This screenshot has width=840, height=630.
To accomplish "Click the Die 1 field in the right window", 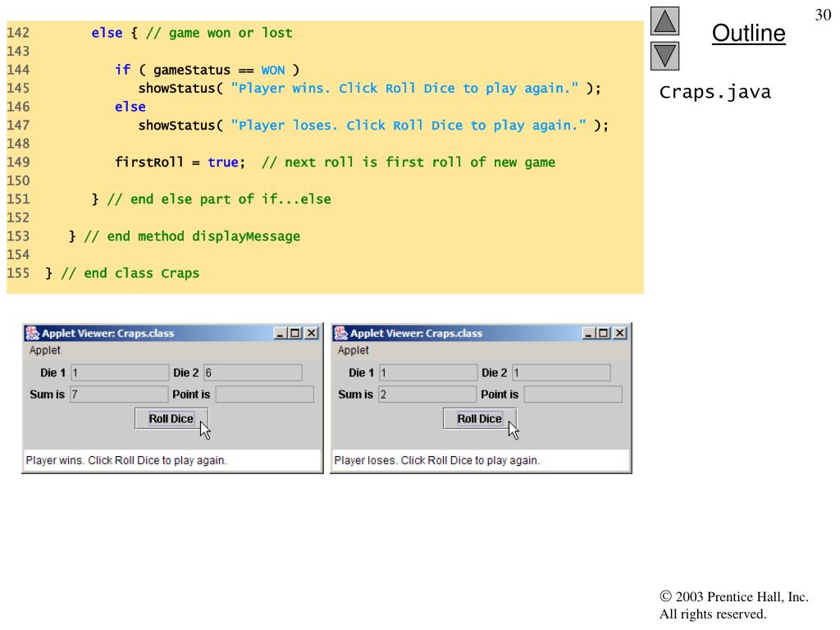I will coord(428,373).
